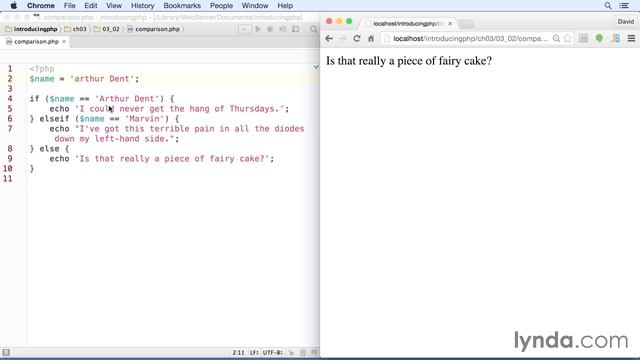640x360 pixels.
Task: Click the tool windows toggle in the IDE status bar
Action: pos(6,352)
